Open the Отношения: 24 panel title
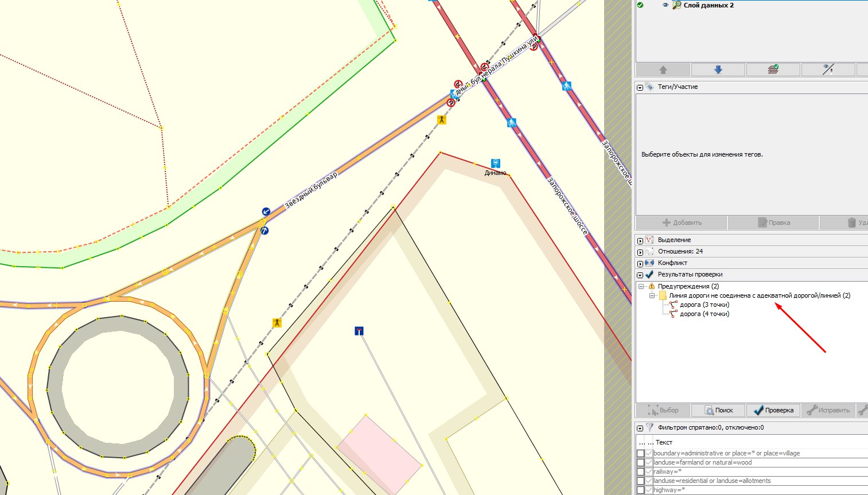This screenshot has width=868, height=495. click(680, 251)
